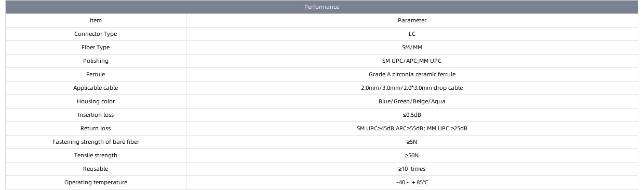Select the Return loss row label
The width and height of the screenshot is (644, 190).
96,128
